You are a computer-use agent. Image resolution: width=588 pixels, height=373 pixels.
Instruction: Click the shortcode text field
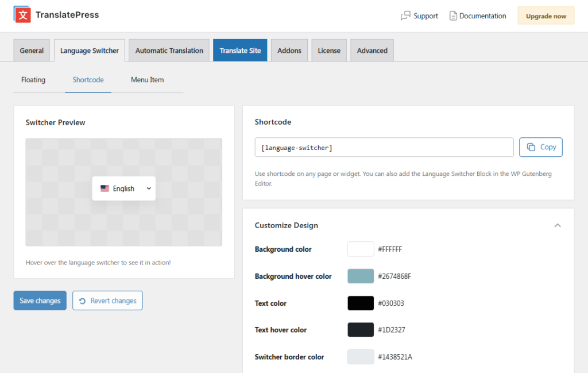click(x=384, y=148)
